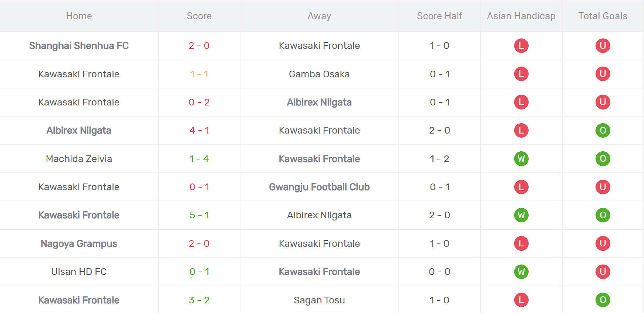The height and width of the screenshot is (313, 644).
Task: Click the L handicap badge for Shanghai Shenhua match
Action: (x=521, y=46)
